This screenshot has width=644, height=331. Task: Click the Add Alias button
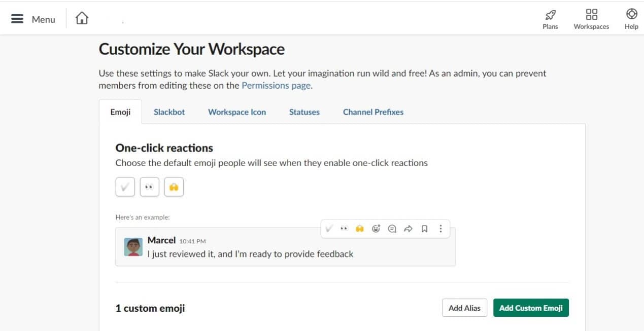coord(464,308)
